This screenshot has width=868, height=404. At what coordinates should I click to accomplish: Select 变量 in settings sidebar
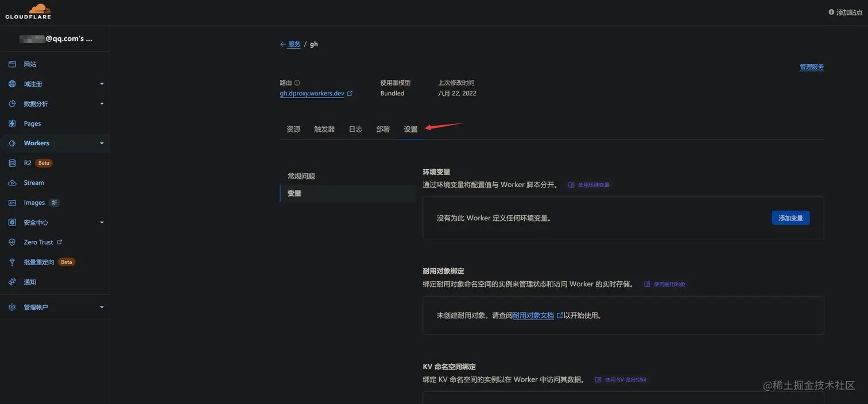348,193
